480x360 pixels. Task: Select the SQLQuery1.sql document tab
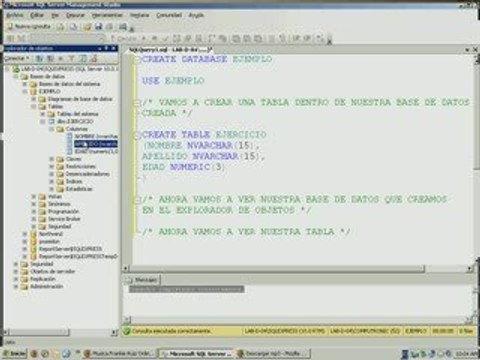click(170, 50)
